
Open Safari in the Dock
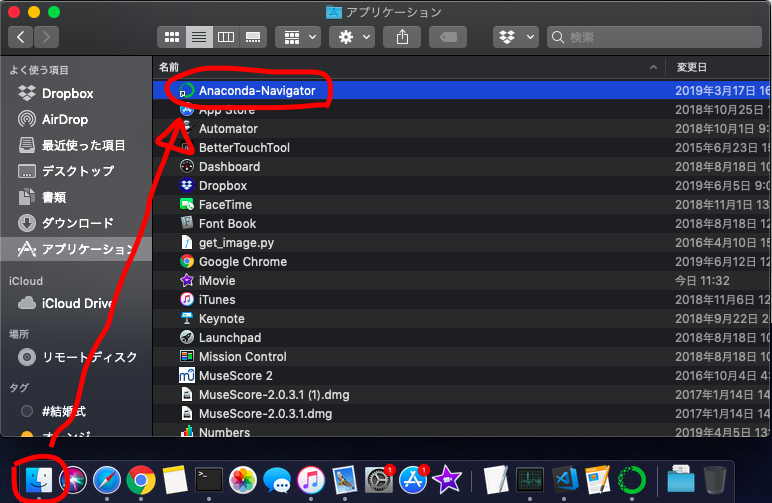point(107,480)
